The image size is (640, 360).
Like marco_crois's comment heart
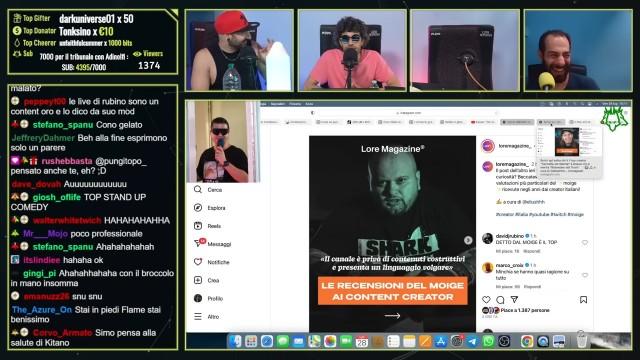pyautogui.click(x=584, y=276)
